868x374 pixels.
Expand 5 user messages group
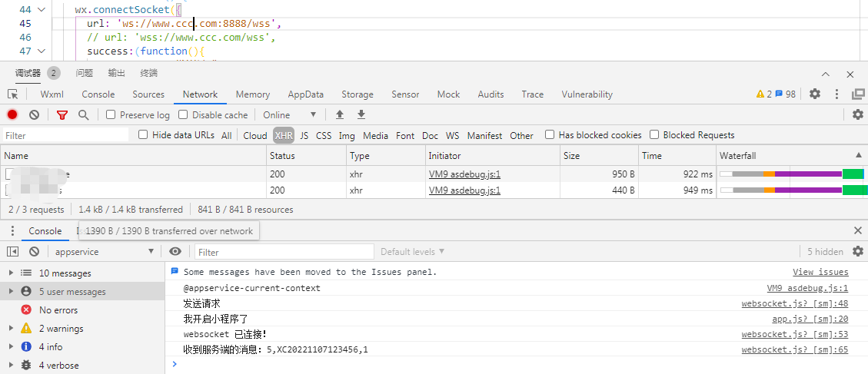tap(11, 291)
